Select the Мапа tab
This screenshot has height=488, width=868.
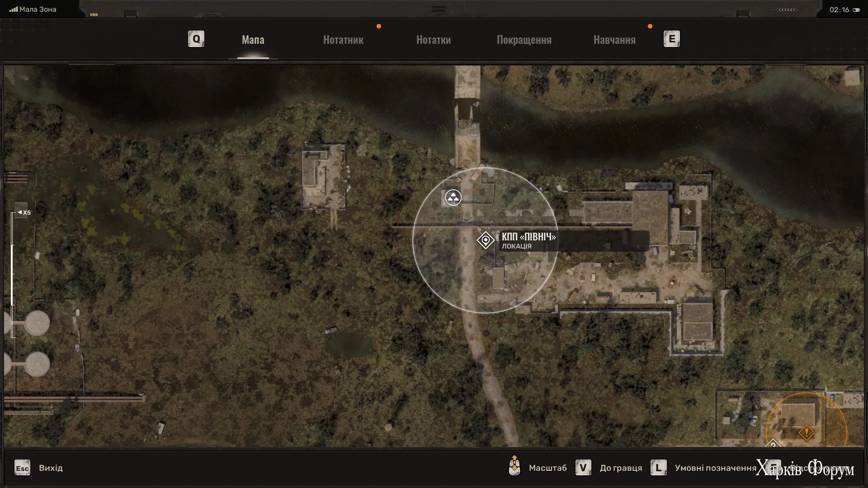(253, 40)
